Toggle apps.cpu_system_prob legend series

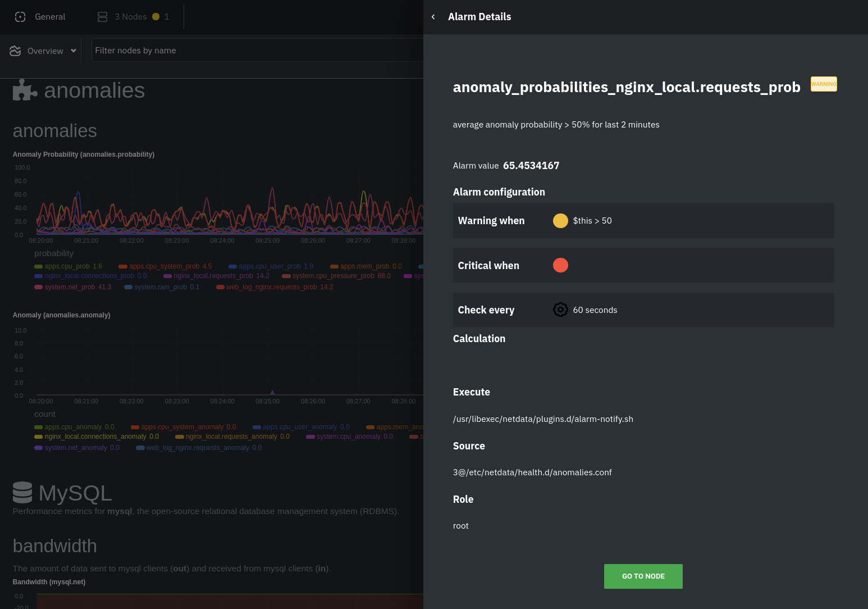[165, 266]
